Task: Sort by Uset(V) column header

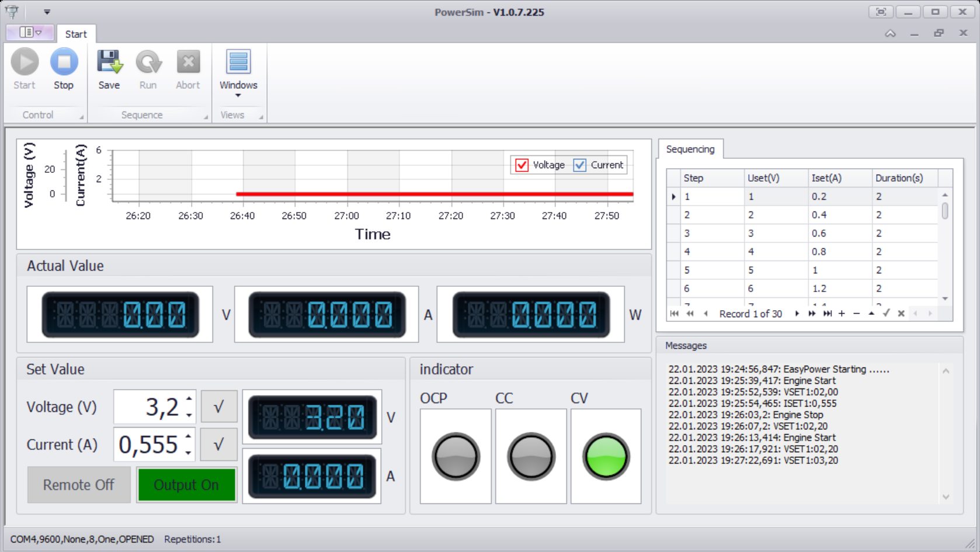Action: point(777,178)
